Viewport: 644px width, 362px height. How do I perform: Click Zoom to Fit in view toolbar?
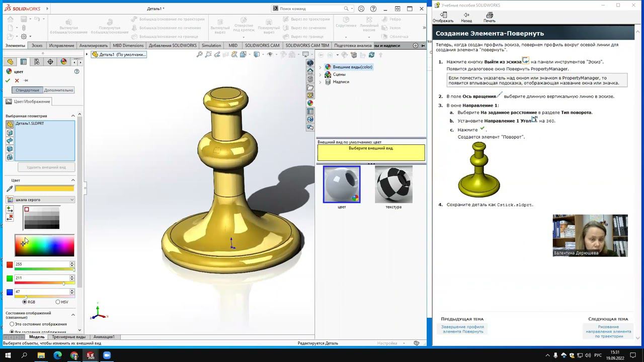point(200,55)
